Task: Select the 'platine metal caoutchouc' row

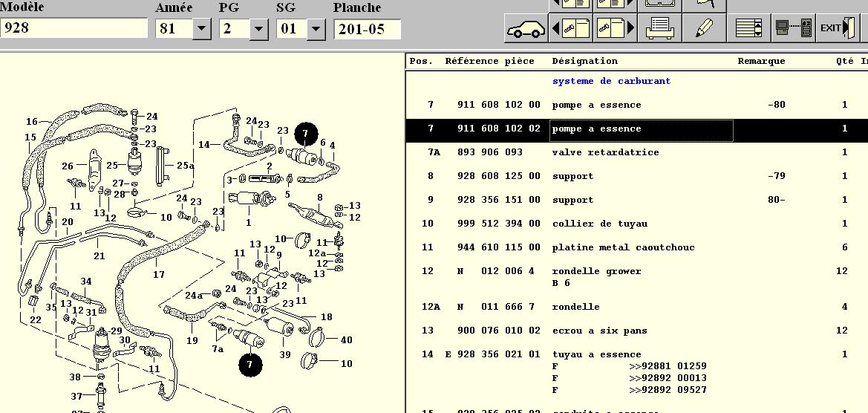Action: click(x=636, y=247)
